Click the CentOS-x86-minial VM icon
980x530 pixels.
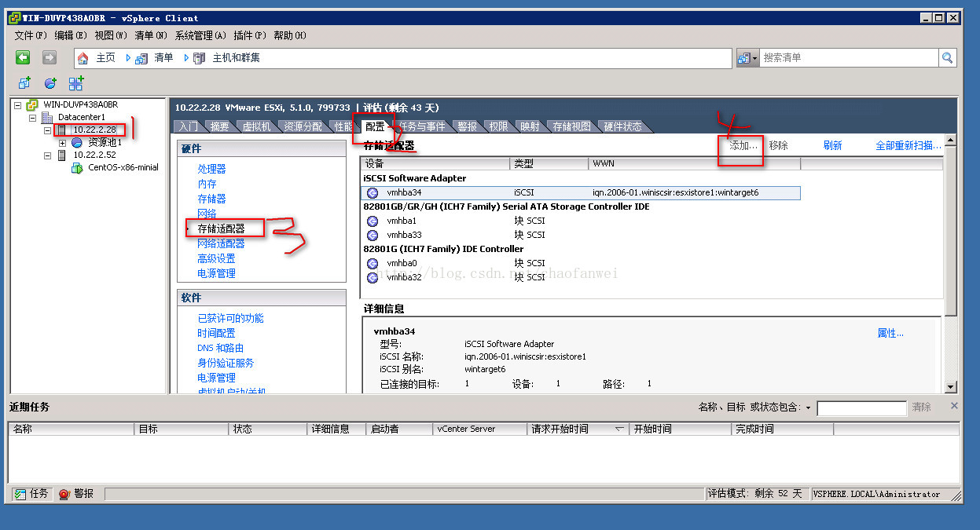click(x=77, y=167)
